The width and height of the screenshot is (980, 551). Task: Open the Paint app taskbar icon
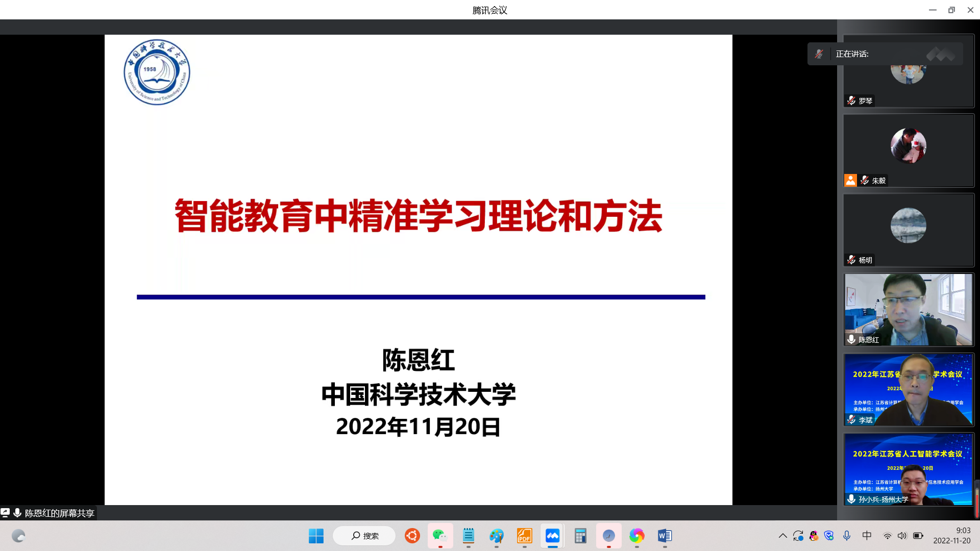click(x=496, y=536)
